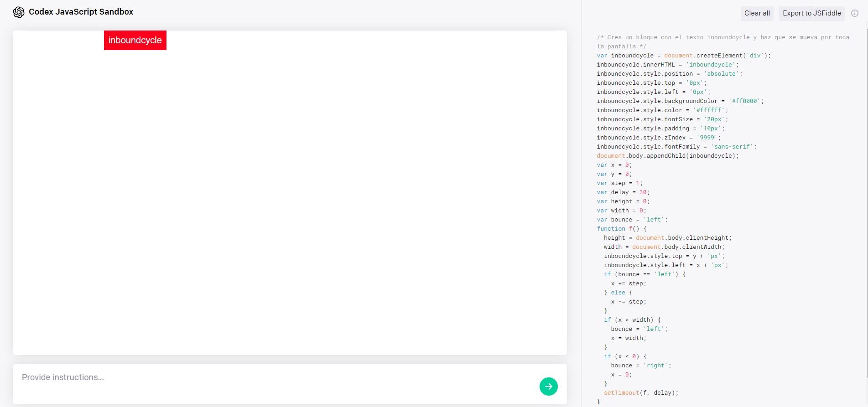Click the code panel vertical scrollbar
Screen dimensions: 868x407
pos(866,205)
